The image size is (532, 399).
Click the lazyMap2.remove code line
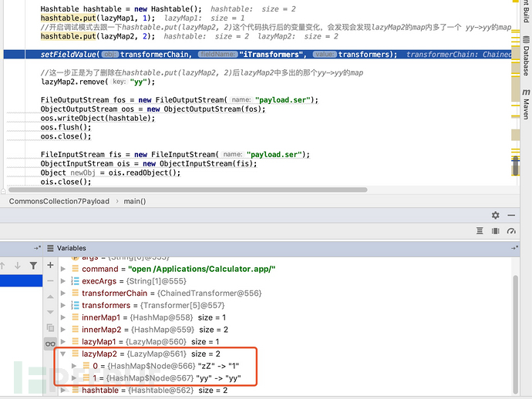click(98, 82)
